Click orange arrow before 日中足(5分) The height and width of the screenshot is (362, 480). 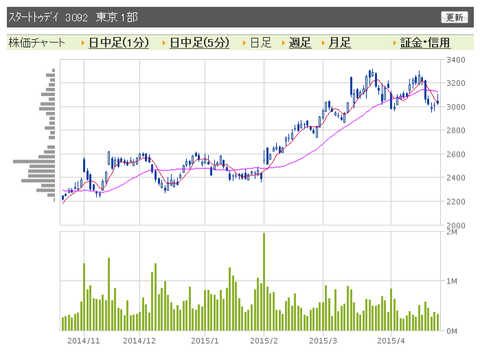click(164, 43)
